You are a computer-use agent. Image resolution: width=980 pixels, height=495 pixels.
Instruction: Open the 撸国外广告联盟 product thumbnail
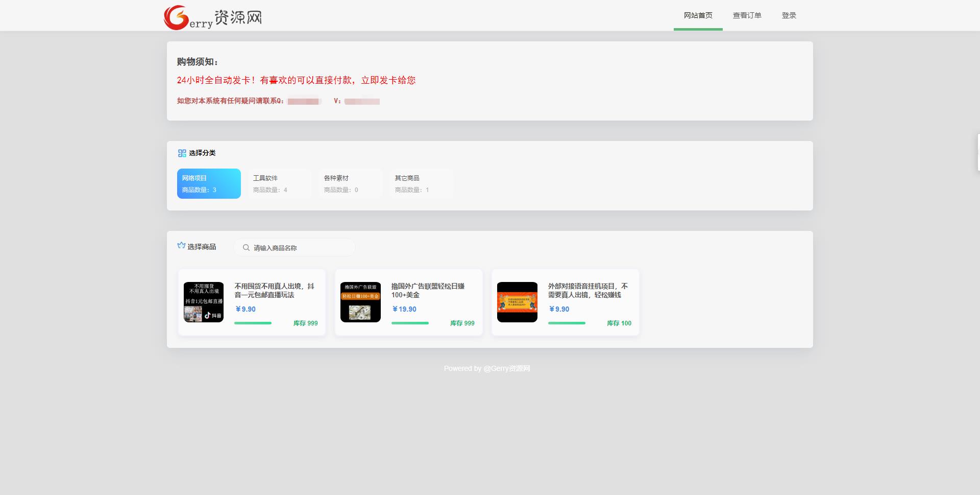pos(360,302)
